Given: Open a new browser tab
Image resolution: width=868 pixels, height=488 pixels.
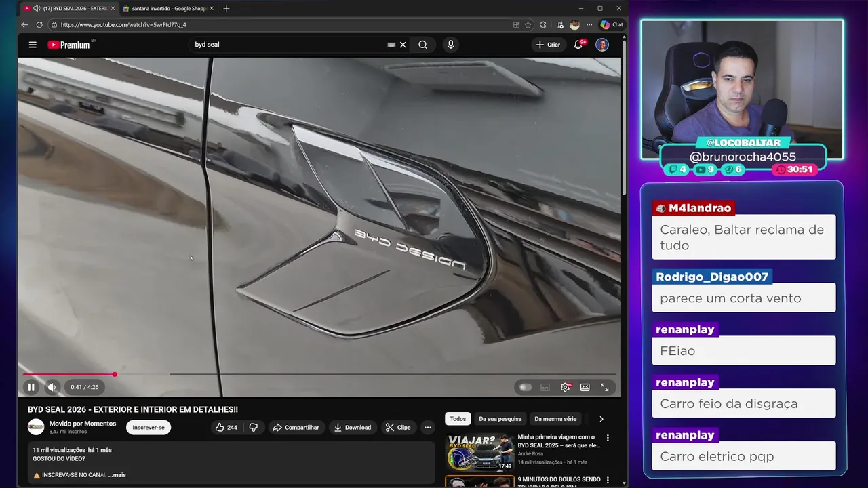Looking at the screenshot, I should pos(226,8).
